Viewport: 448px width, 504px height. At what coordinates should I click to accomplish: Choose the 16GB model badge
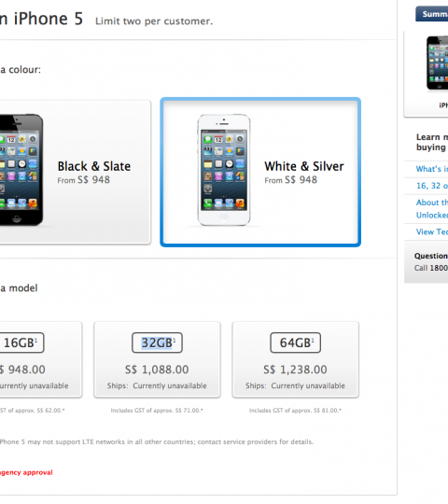pos(21,343)
